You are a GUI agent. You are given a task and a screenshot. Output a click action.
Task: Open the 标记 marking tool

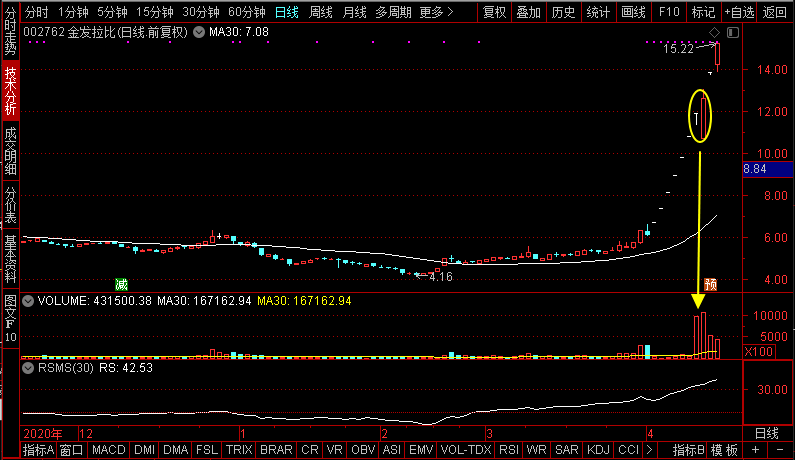pyautogui.click(x=703, y=12)
